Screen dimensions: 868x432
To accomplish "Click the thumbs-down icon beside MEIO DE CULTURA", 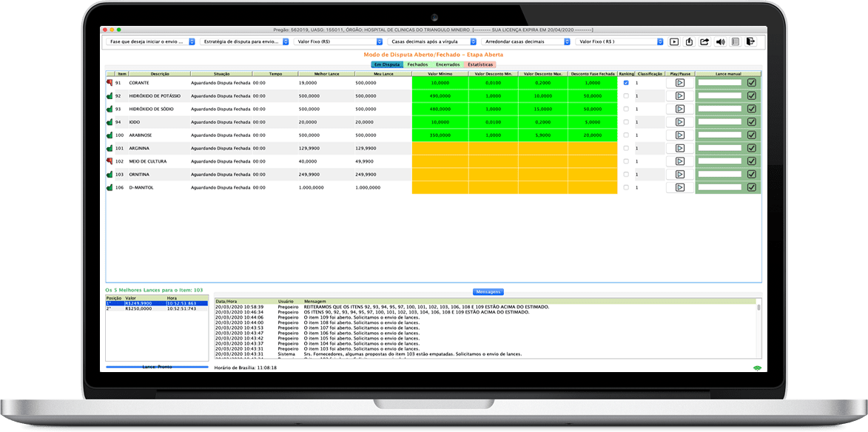I will [110, 161].
